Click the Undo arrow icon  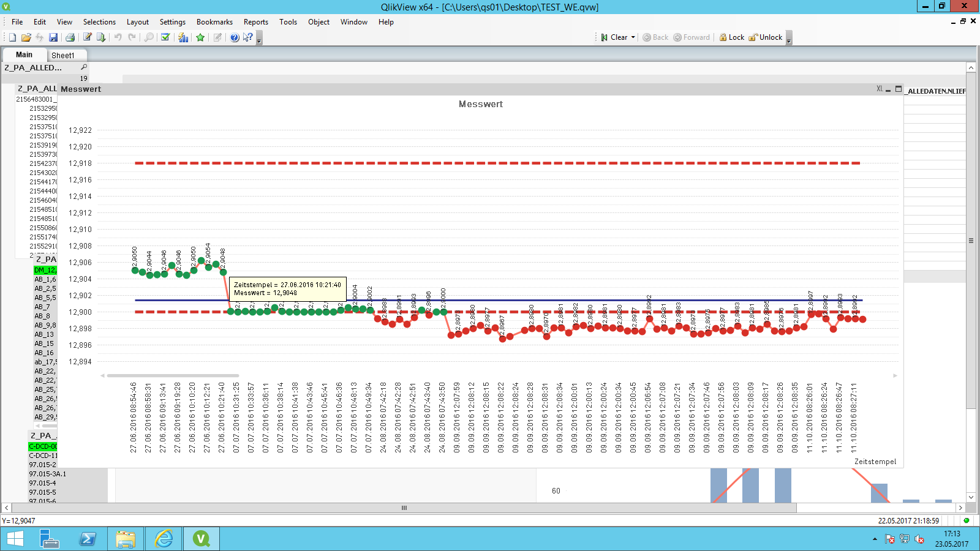(118, 37)
